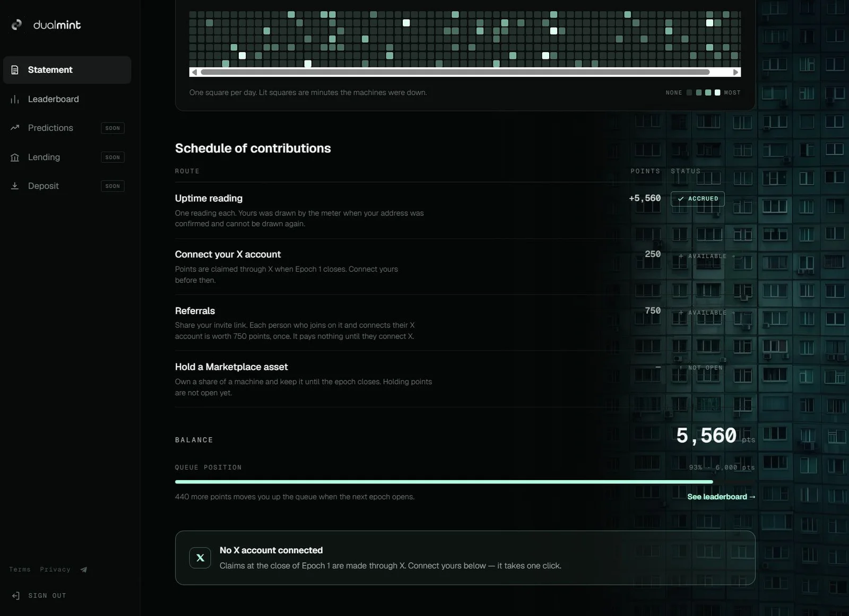This screenshot has width=849, height=616.
Task: Click the heatmap scrollbar right arrow
Action: pyautogui.click(x=735, y=72)
